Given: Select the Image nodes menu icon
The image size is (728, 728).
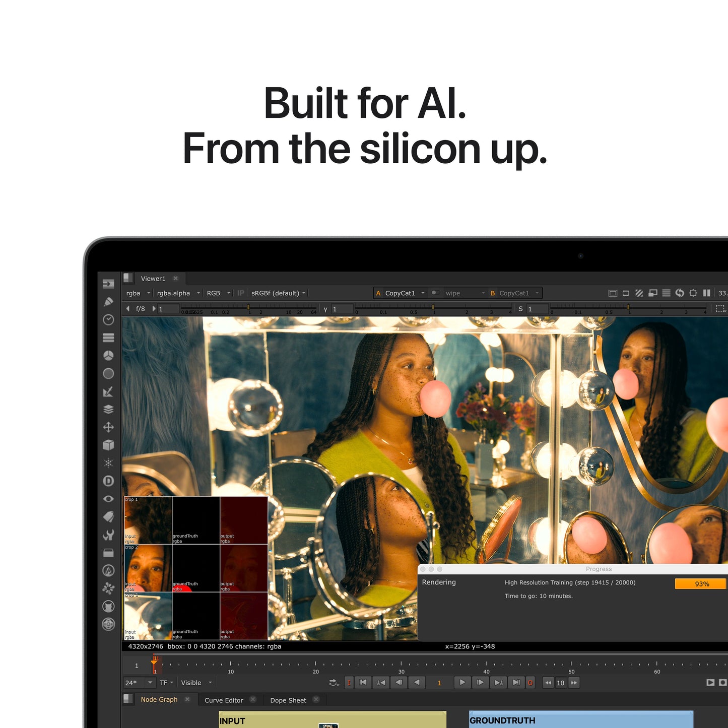Looking at the screenshot, I should coord(108,283).
